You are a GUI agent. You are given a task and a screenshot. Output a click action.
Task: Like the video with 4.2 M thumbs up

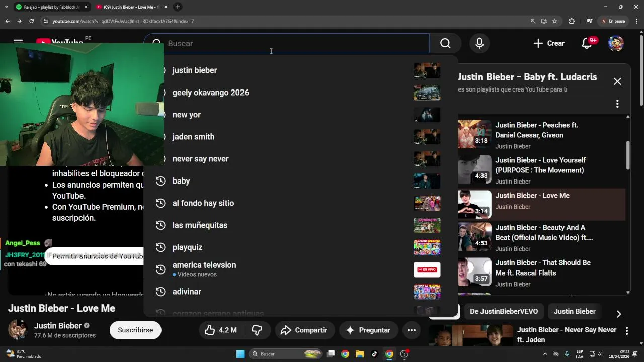coord(220,330)
